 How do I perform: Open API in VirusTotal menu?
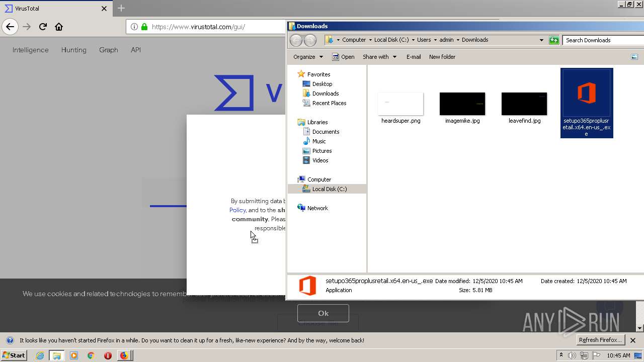(136, 50)
